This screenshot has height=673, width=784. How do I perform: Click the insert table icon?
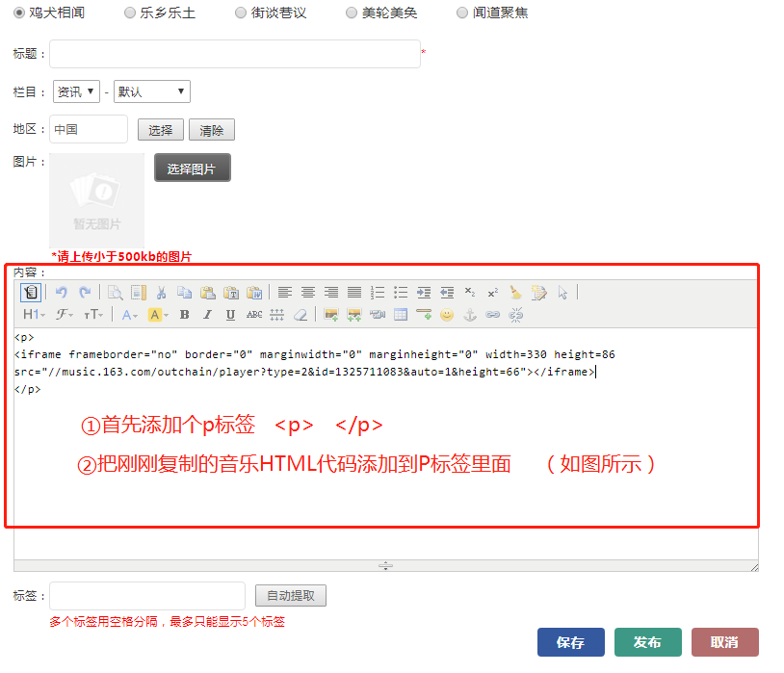pyautogui.click(x=401, y=315)
